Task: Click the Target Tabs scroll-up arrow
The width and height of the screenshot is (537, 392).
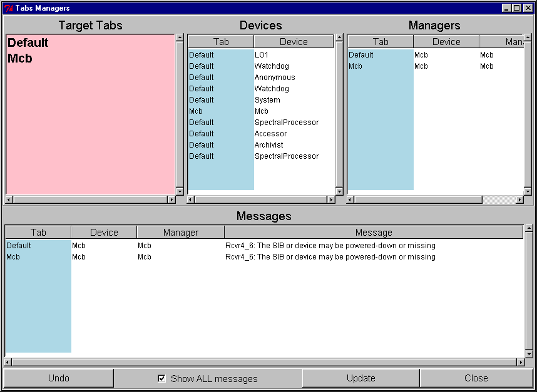Action: pyautogui.click(x=180, y=38)
